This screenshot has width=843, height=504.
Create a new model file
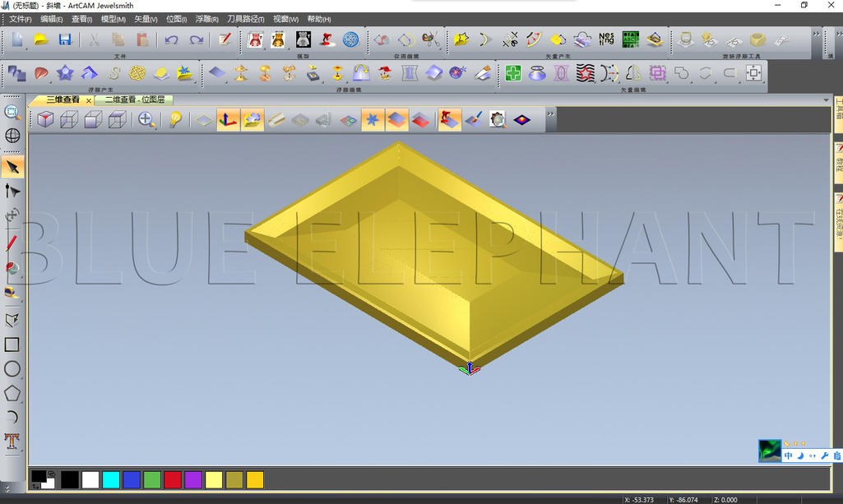(17, 39)
